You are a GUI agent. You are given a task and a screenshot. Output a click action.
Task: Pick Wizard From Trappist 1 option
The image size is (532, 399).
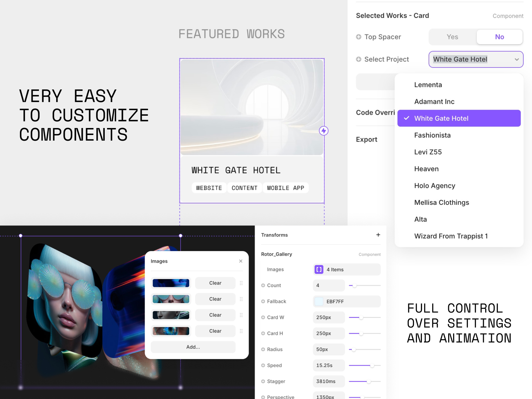coord(451,236)
